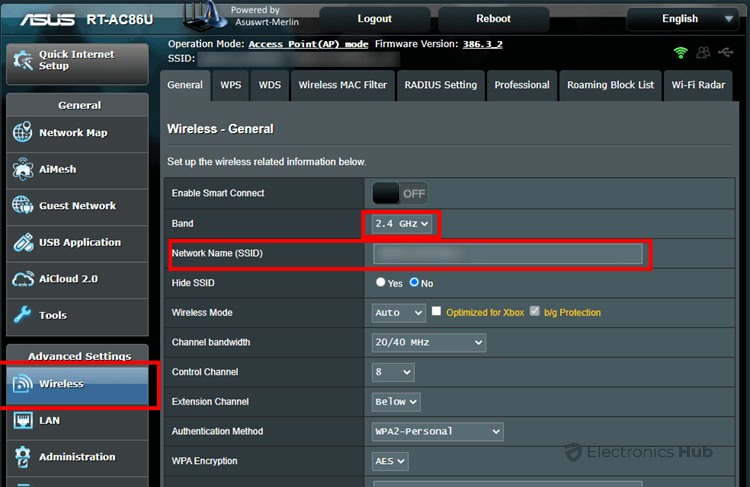
Task: Click the Tools wrench icon
Action: tap(23, 315)
